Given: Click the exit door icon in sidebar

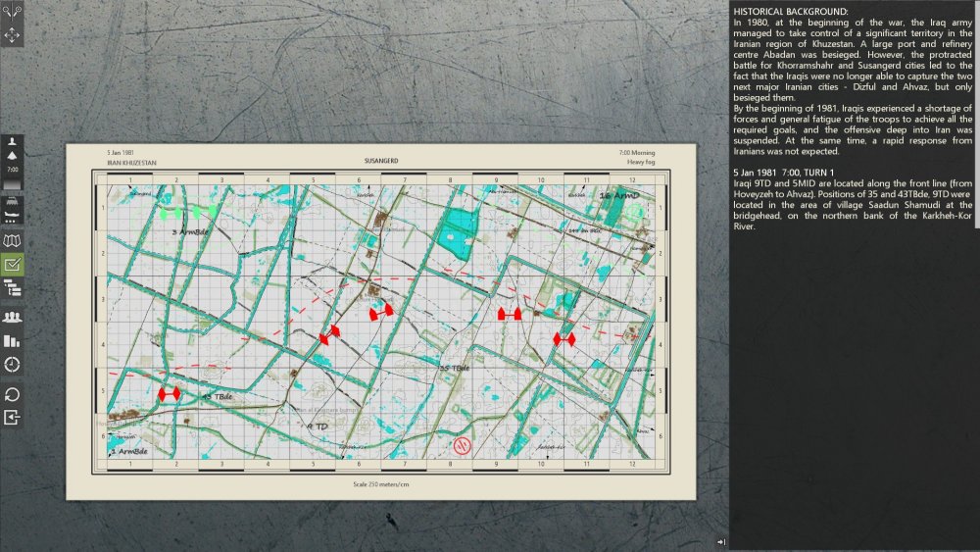Looking at the screenshot, I should 13,418.
